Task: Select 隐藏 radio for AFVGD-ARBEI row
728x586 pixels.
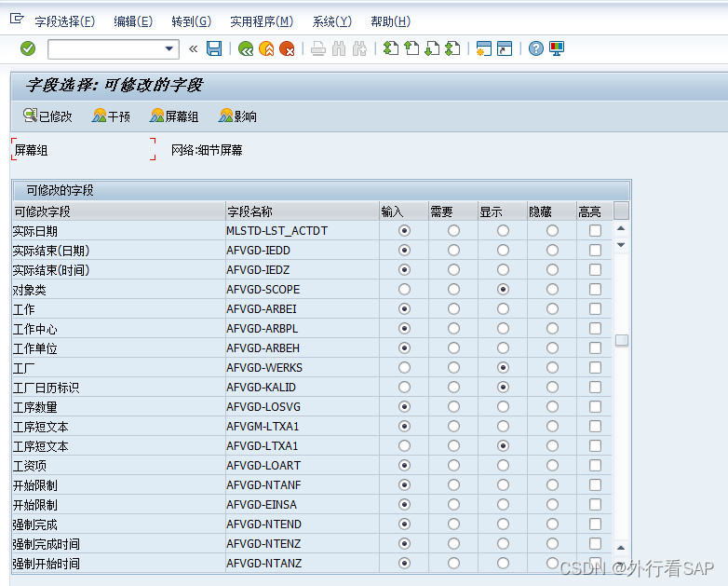Action: 552,308
